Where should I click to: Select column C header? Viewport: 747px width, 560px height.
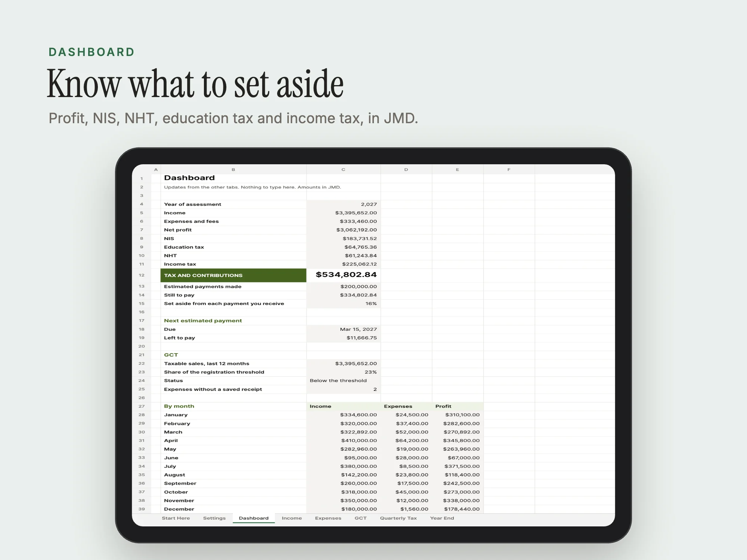coord(343,169)
